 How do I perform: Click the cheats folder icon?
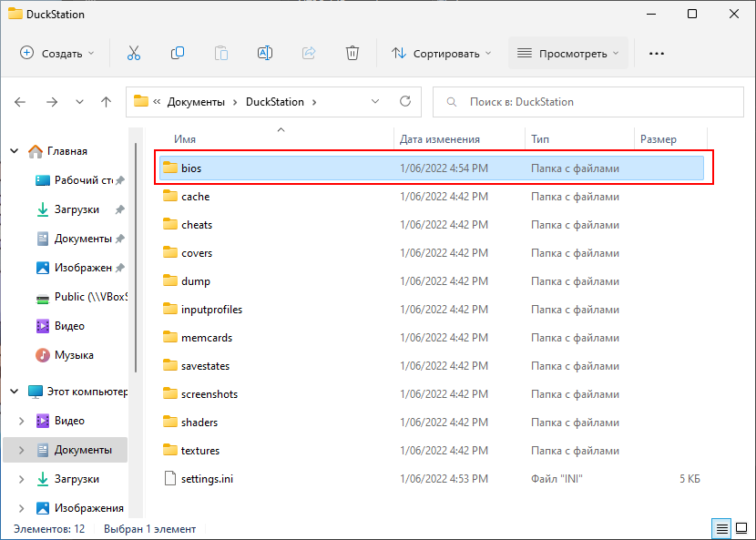tap(170, 224)
